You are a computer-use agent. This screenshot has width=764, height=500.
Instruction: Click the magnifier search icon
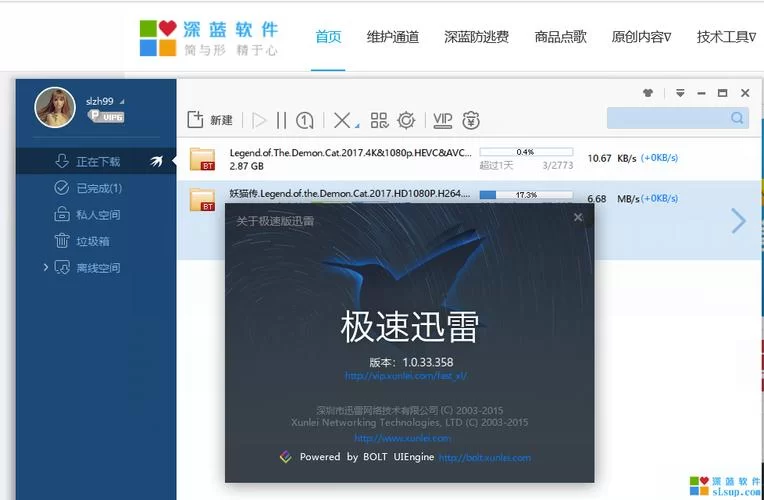click(x=737, y=118)
